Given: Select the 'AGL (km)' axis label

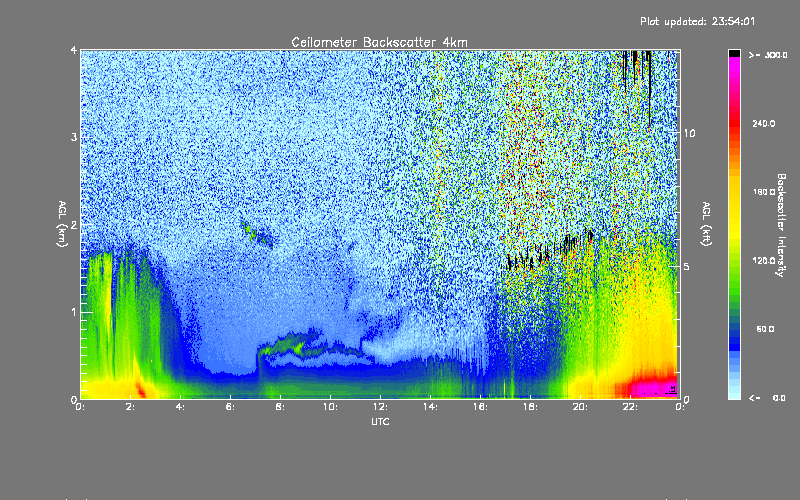Looking at the screenshot, I should [62, 224].
